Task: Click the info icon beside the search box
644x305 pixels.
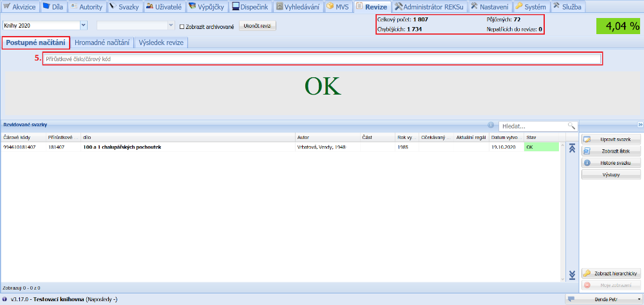Action: tap(491, 125)
